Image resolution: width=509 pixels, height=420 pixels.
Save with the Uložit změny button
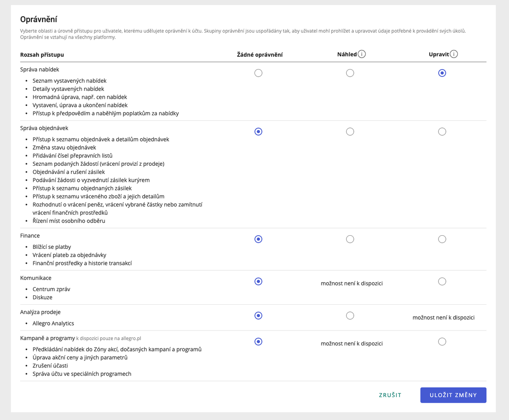click(453, 395)
